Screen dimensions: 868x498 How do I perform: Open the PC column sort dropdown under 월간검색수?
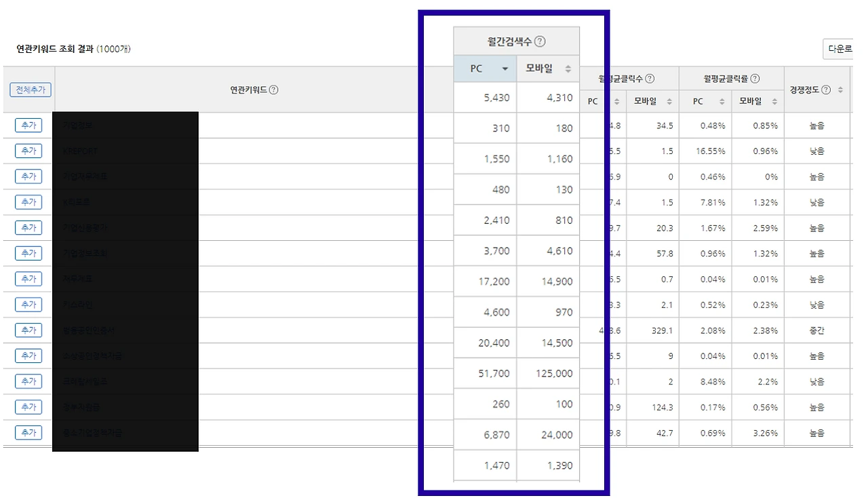(505, 68)
